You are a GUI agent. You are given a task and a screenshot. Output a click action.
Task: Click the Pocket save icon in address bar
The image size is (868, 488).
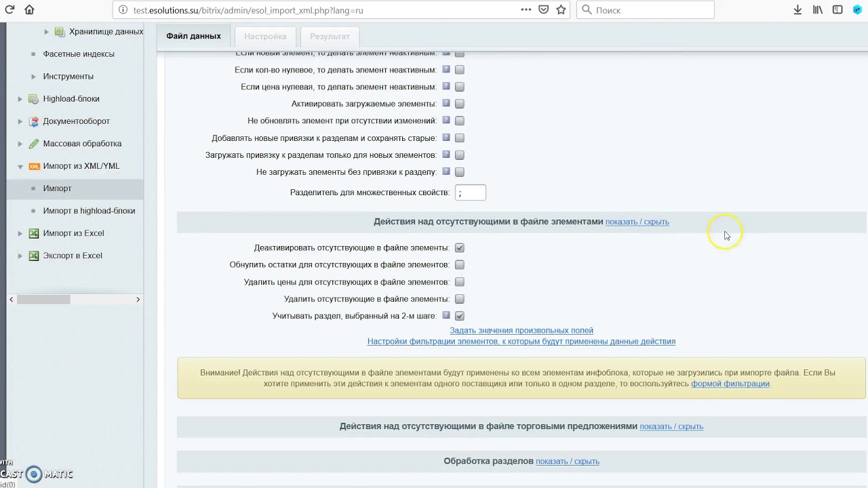544,9
